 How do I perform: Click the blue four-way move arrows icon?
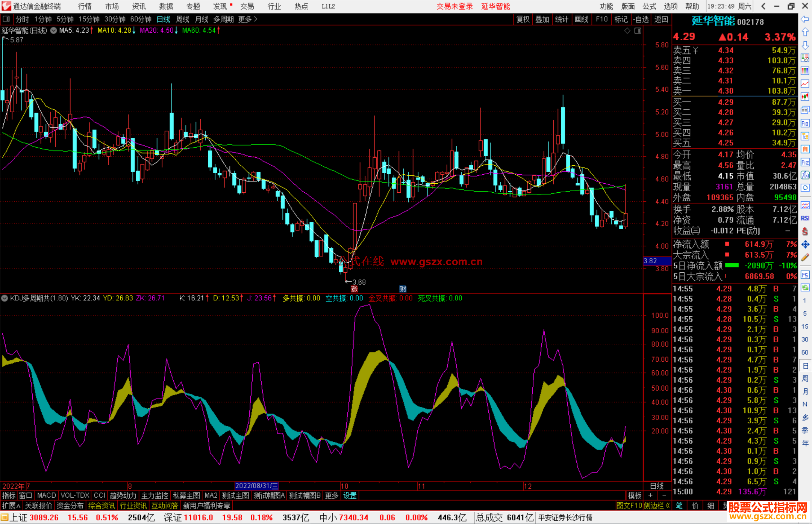[805, 245]
